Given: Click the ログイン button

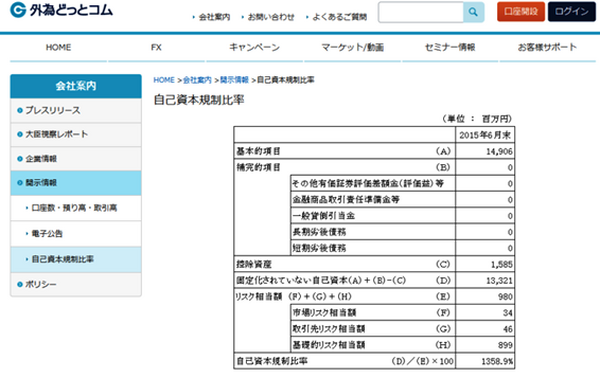Looking at the screenshot, I should 572,11.
